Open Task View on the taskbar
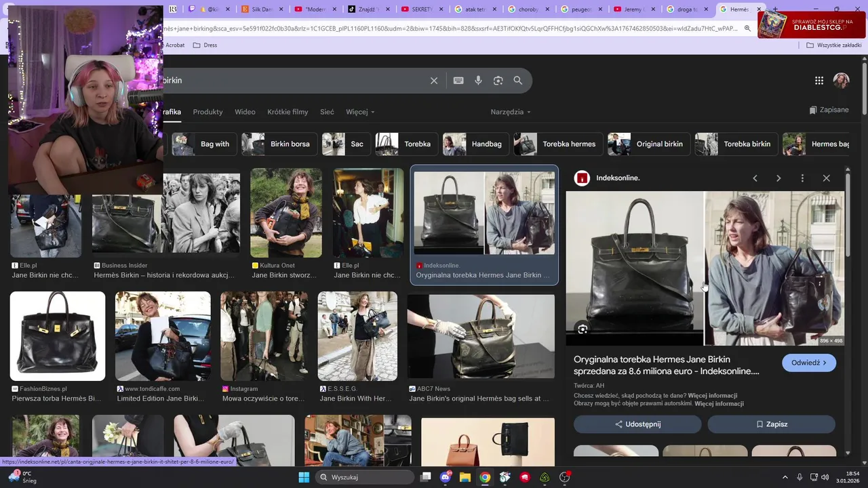Viewport: 868px width, 488px height. click(425, 477)
